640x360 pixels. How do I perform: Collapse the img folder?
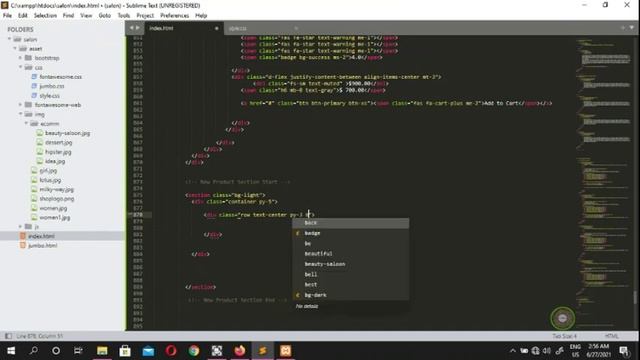tap(20, 114)
